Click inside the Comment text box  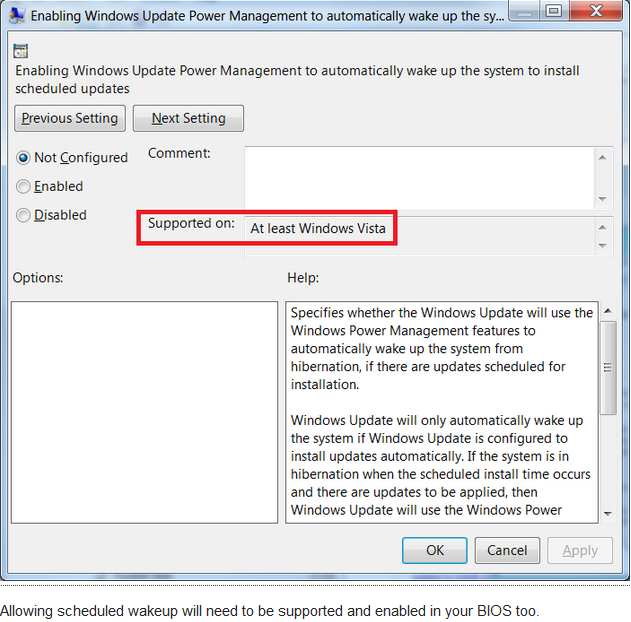click(420, 178)
